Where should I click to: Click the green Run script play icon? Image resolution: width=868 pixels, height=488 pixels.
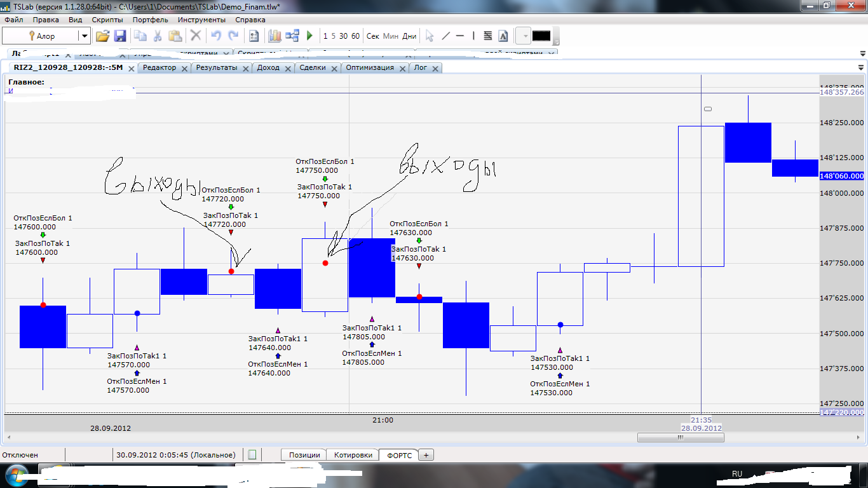point(309,36)
